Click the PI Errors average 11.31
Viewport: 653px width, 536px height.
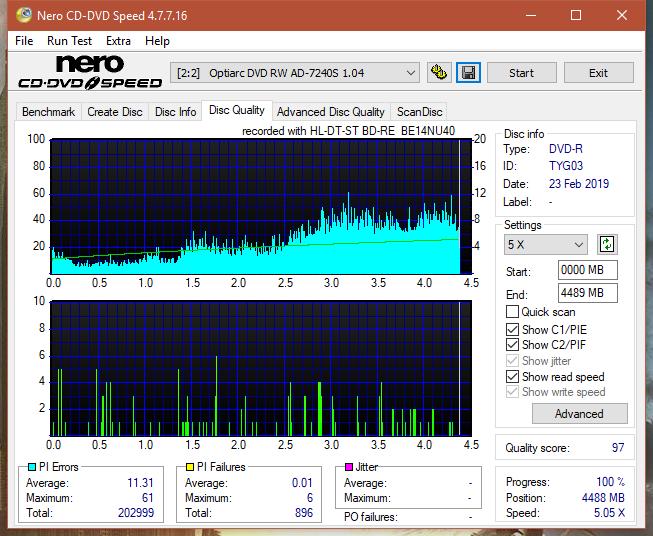[x=140, y=483]
